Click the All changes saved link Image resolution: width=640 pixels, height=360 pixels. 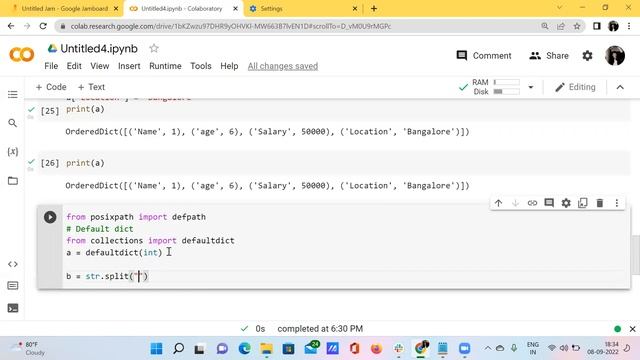tap(283, 66)
